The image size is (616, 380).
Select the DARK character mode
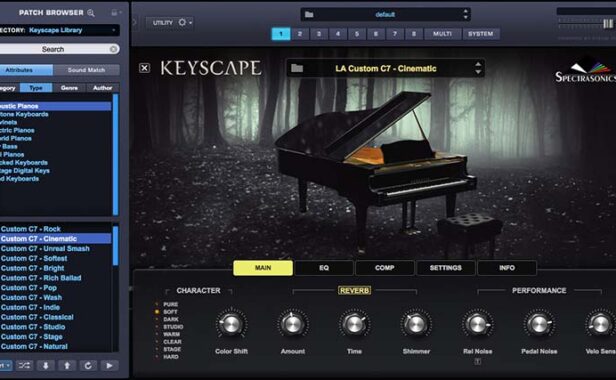pos(171,319)
